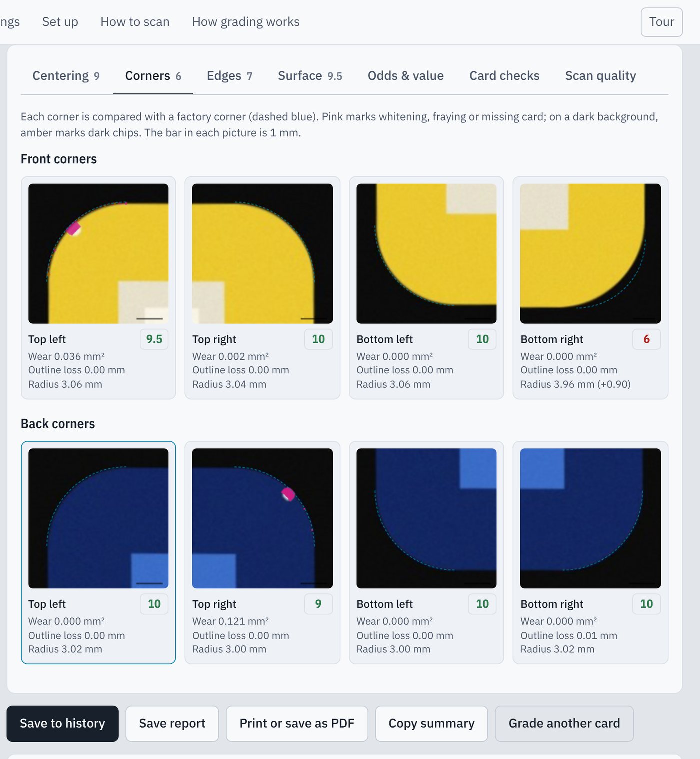This screenshot has width=700, height=759.
Task: Click Print or save as PDF
Action: (x=297, y=723)
